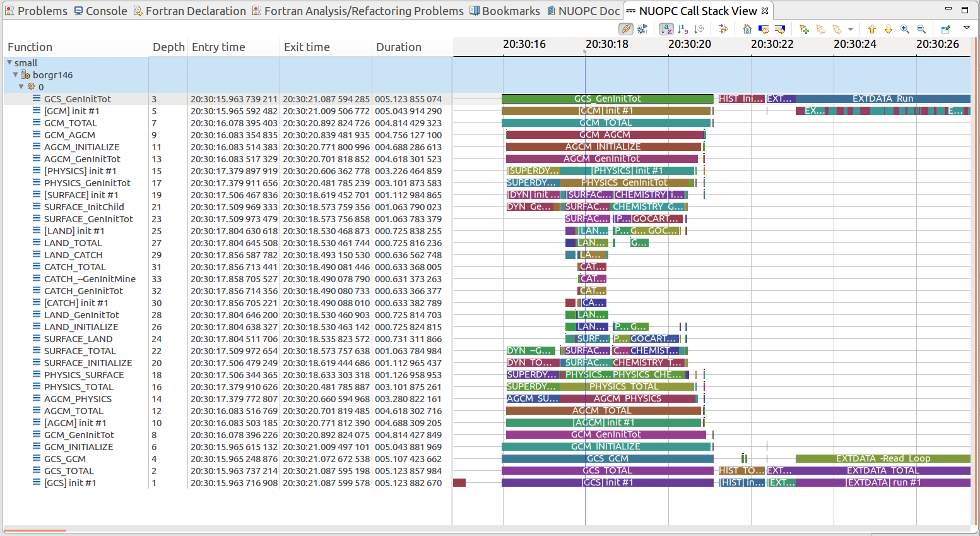Collapse the small tree node

click(x=9, y=63)
